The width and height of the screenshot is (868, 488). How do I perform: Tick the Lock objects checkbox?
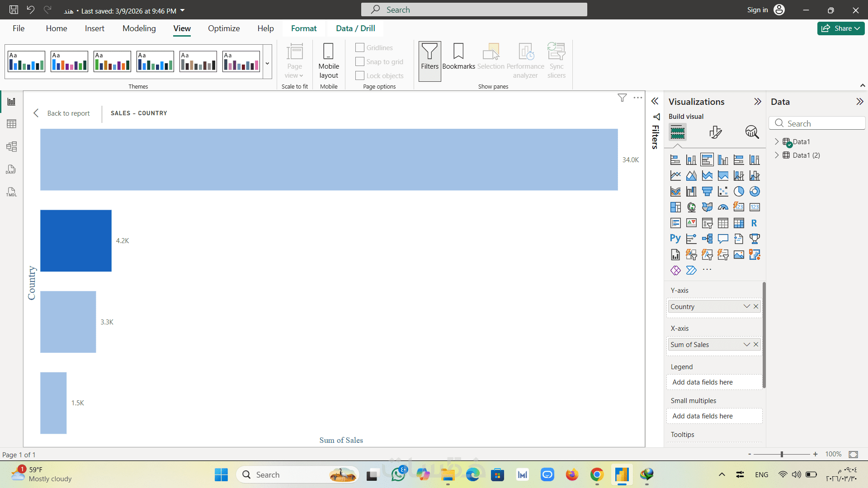coord(360,75)
